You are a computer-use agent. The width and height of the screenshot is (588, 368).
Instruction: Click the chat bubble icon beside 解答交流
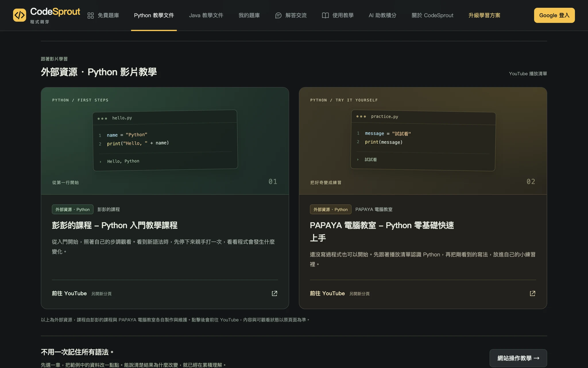click(x=278, y=16)
